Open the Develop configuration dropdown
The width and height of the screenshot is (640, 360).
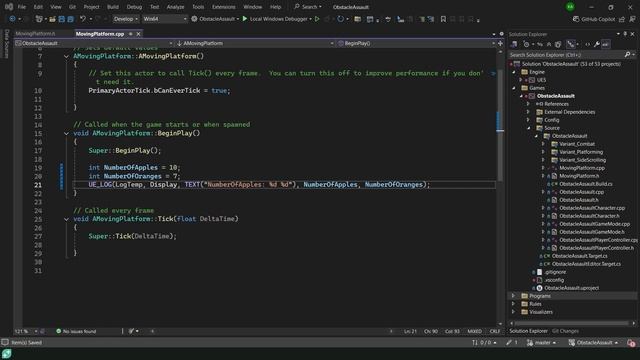[125, 19]
